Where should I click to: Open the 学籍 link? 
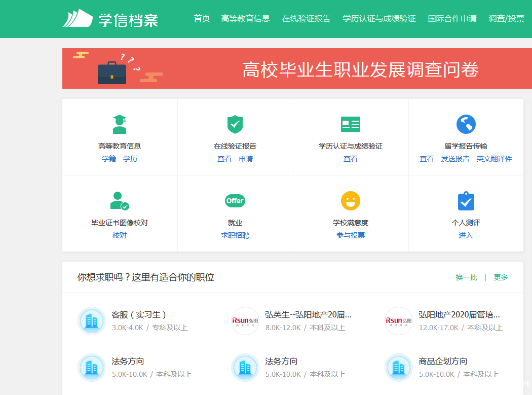click(x=109, y=159)
